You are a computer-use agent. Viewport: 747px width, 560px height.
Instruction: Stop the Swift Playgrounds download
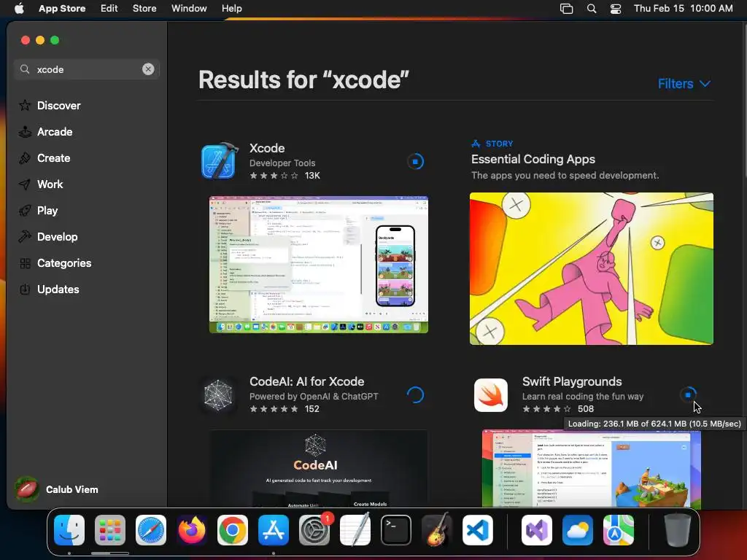click(x=688, y=394)
